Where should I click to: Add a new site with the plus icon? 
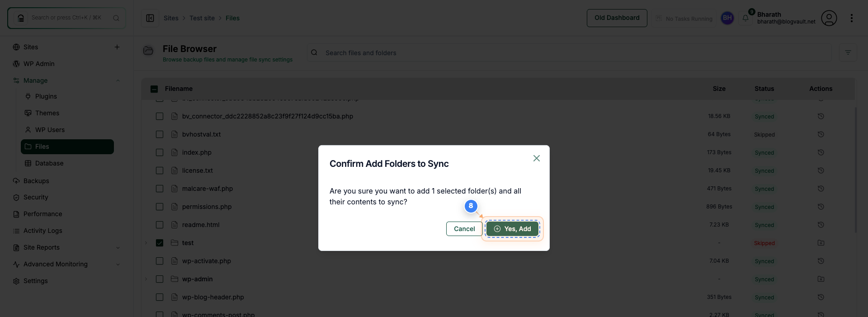[x=117, y=47]
